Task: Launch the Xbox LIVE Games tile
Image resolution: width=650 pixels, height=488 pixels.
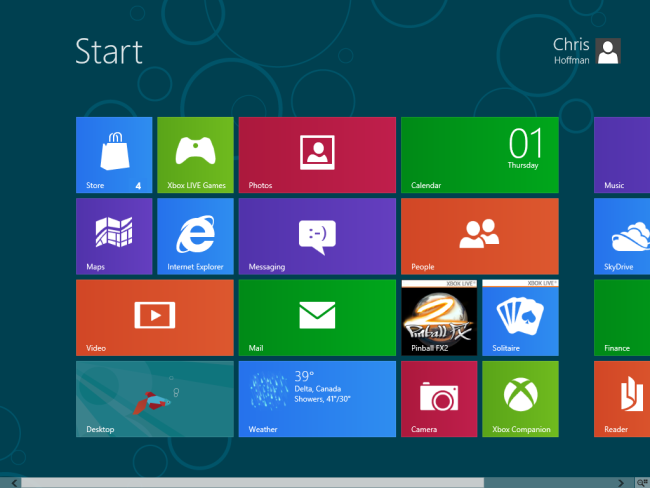Action: (x=195, y=155)
